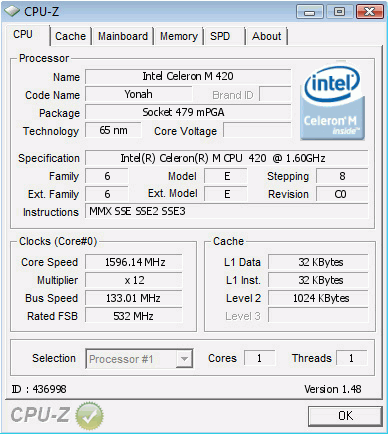Click the CPU-Z title bar app icon
The image size is (388, 434).
point(12,12)
